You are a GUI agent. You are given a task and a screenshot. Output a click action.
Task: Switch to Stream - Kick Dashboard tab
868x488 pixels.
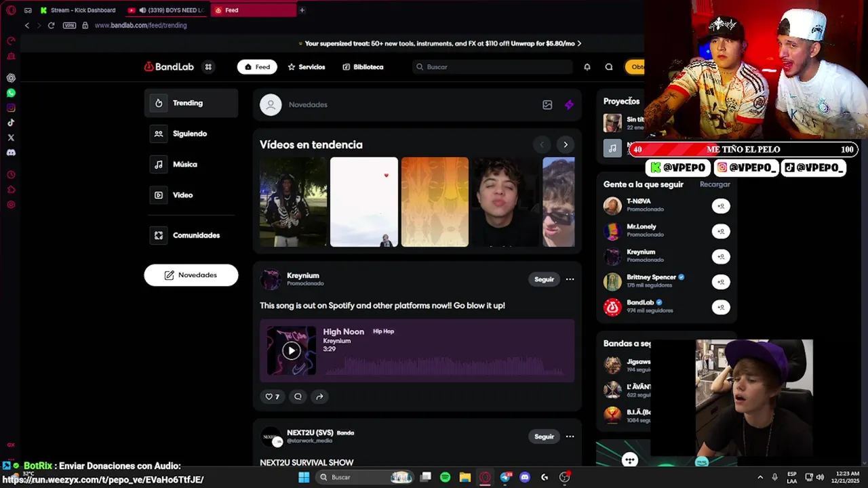78,10
